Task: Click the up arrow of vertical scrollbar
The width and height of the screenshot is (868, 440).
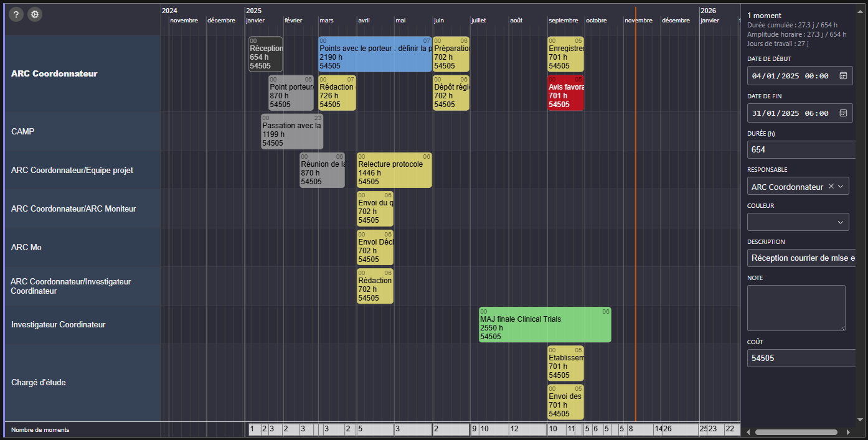Action: (861, 9)
